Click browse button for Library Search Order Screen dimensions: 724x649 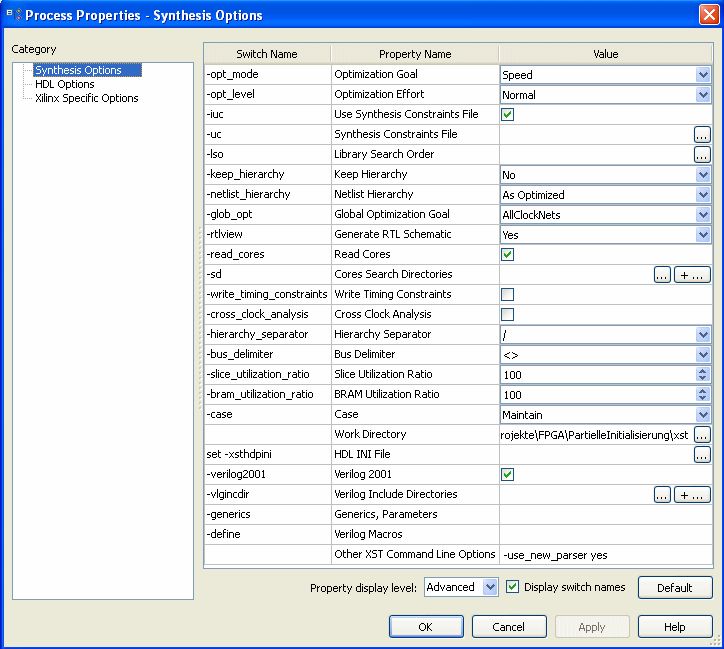tap(702, 154)
